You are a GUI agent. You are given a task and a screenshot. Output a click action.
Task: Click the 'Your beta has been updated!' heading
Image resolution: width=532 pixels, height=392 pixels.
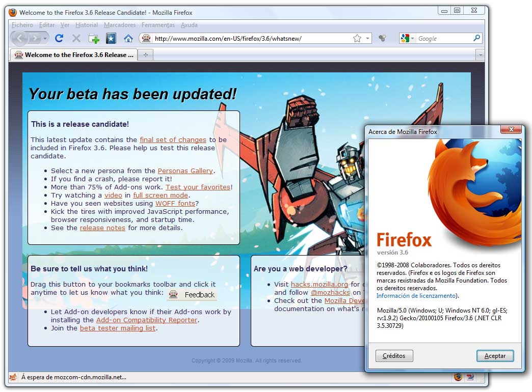coord(132,94)
